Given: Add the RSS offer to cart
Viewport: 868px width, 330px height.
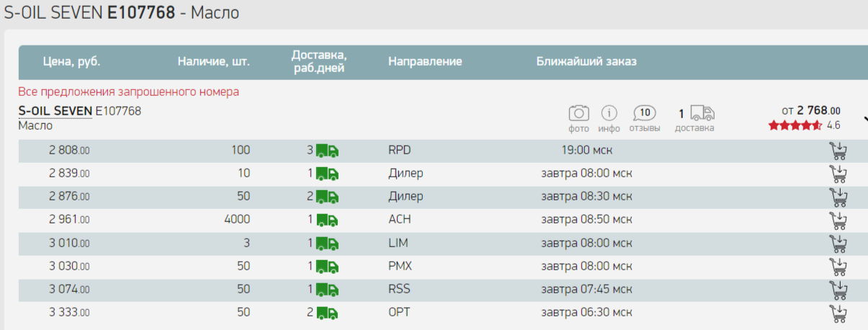Looking at the screenshot, I should (838, 290).
